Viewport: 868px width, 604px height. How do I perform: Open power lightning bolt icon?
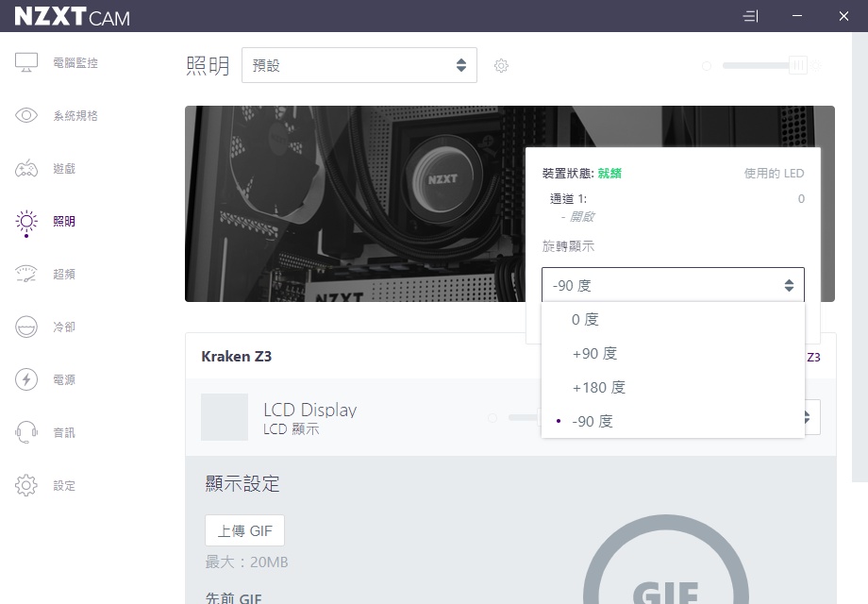(26, 379)
